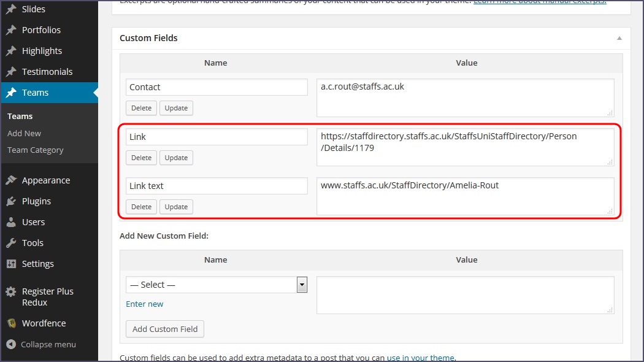The width and height of the screenshot is (644, 362).
Task: Click the Enter new link
Action: point(145,304)
